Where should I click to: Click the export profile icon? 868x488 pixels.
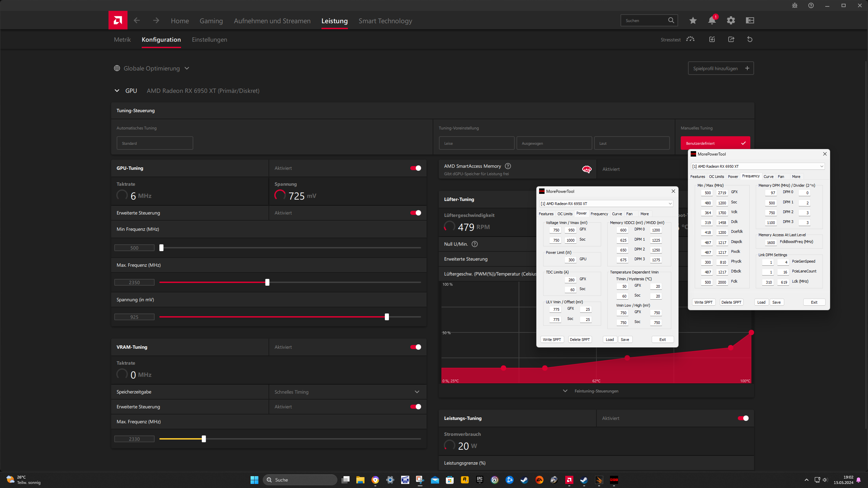click(x=731, y=39)
